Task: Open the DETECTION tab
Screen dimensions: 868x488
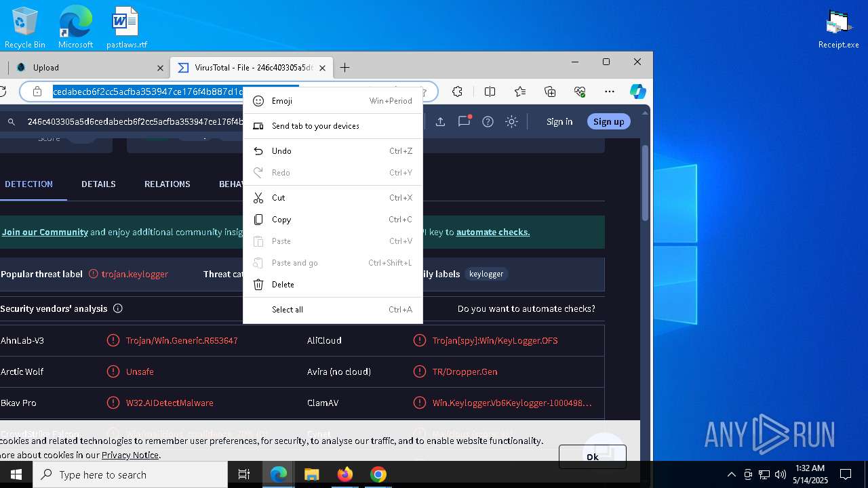Action: [28, 184]
